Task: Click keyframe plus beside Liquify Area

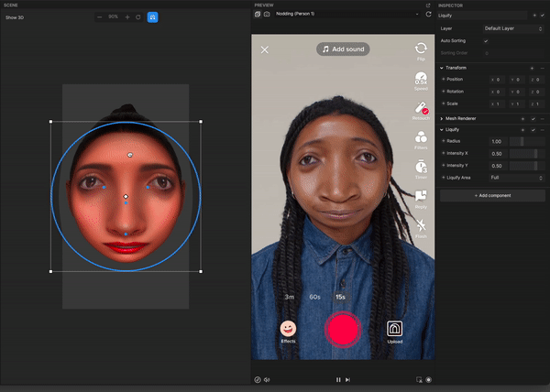Action: pos(444,178)
